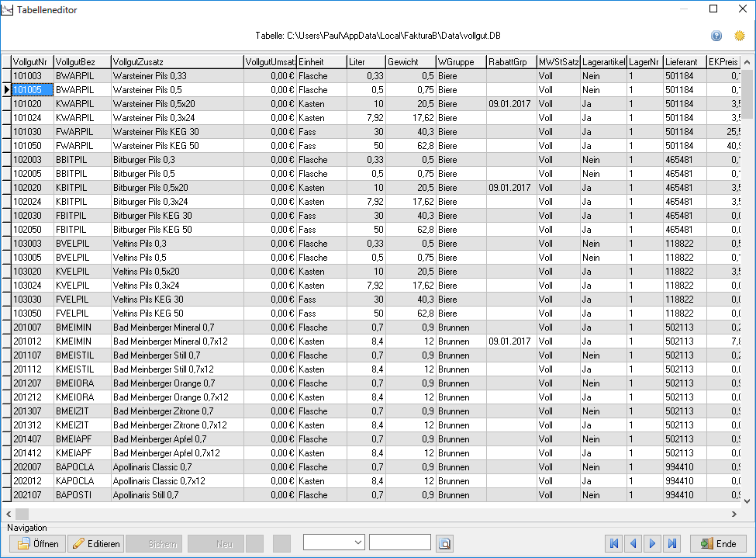
Task: Click the Kasten unit cell in row 101024
Action: [322, 118]
